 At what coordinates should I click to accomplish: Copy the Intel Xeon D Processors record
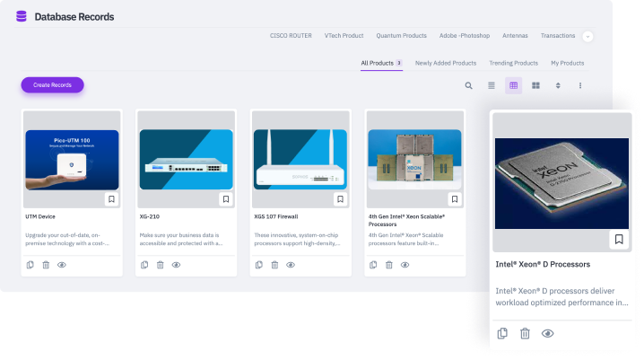pos(502,333)
